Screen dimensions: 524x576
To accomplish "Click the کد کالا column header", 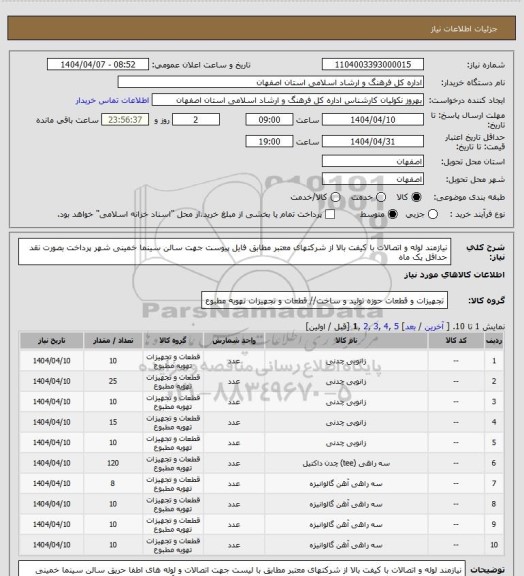I will (x=456, y=341).
